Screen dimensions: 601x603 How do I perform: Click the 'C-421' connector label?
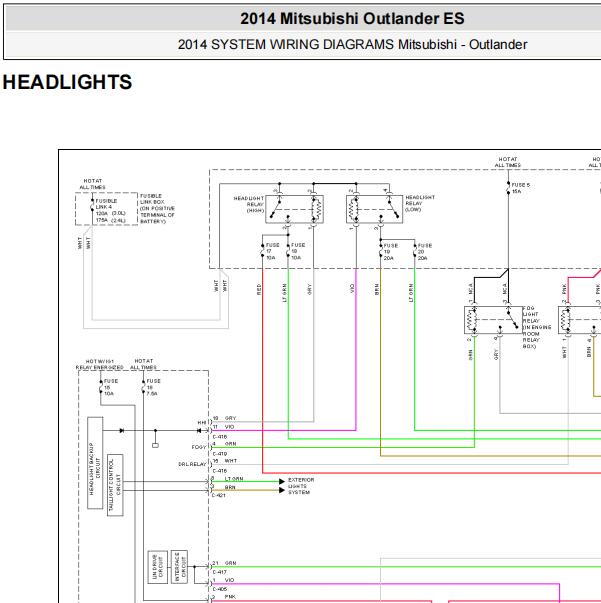pyautogui.click(x=219, y=495)
